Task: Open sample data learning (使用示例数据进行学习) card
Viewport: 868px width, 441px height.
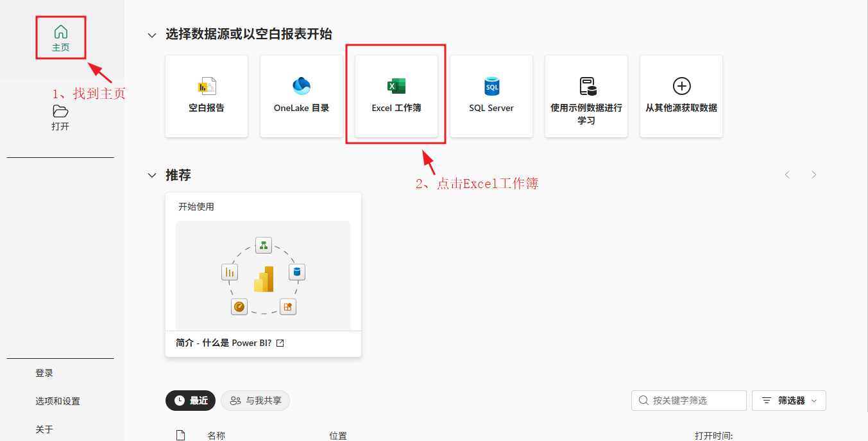Action: [x=586, y=96]
